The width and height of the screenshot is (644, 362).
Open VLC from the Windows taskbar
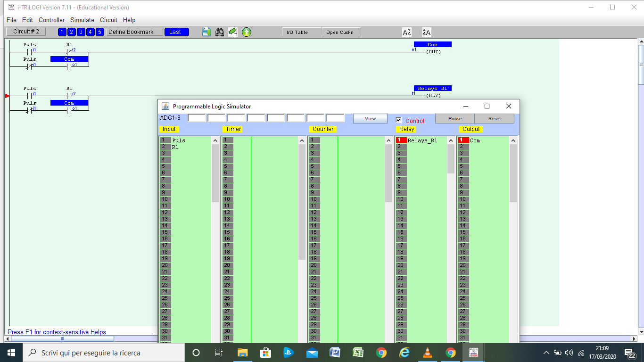point(427,353)
